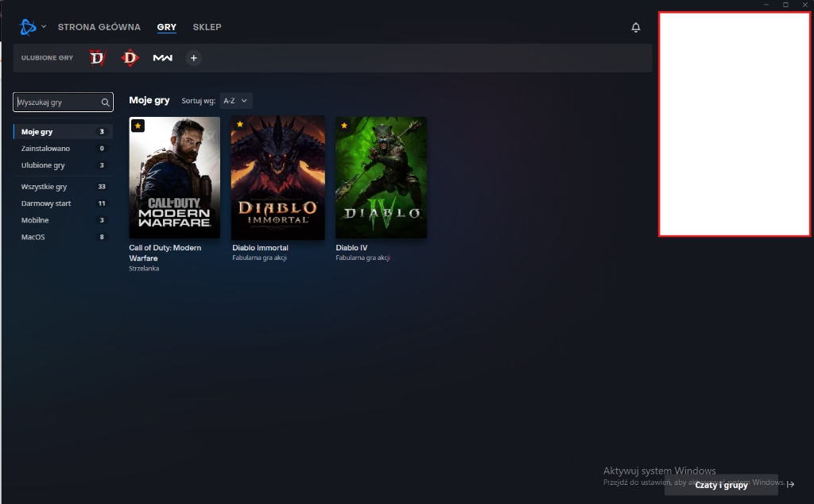Minimize the Battle.net window

pyautogui.click(x=766, y=5)
